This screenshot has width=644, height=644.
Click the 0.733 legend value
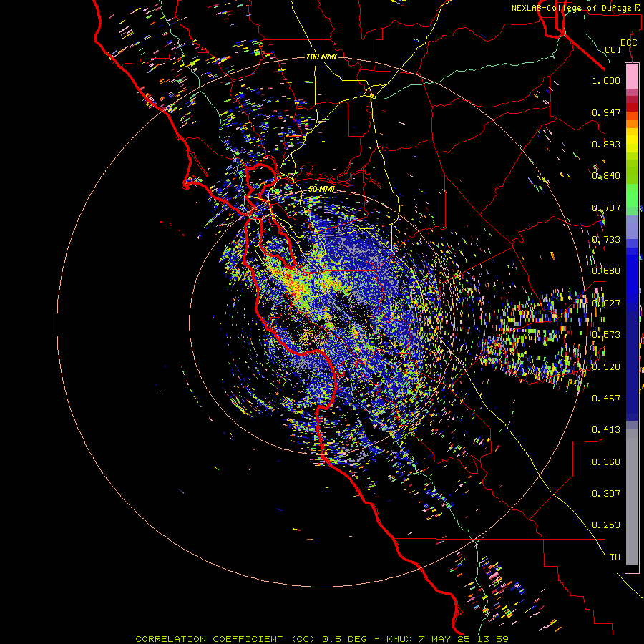tap(606, 240)
